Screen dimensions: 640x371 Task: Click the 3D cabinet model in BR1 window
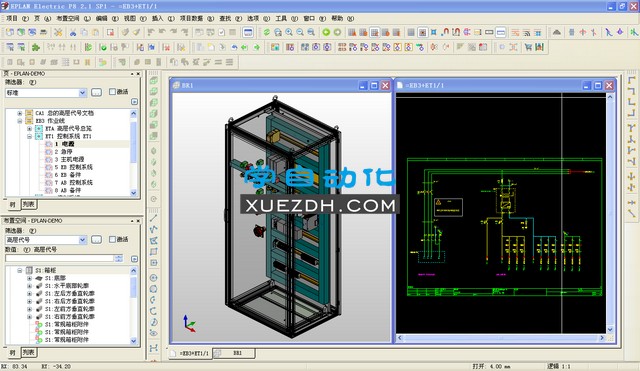[x=282, y=216]
